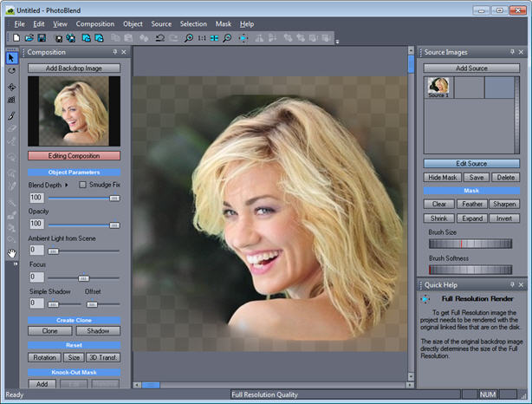Pin the Source Images panel
Image resolution: width=532 pixels, height=404 pixels.
tap(514, 52)
